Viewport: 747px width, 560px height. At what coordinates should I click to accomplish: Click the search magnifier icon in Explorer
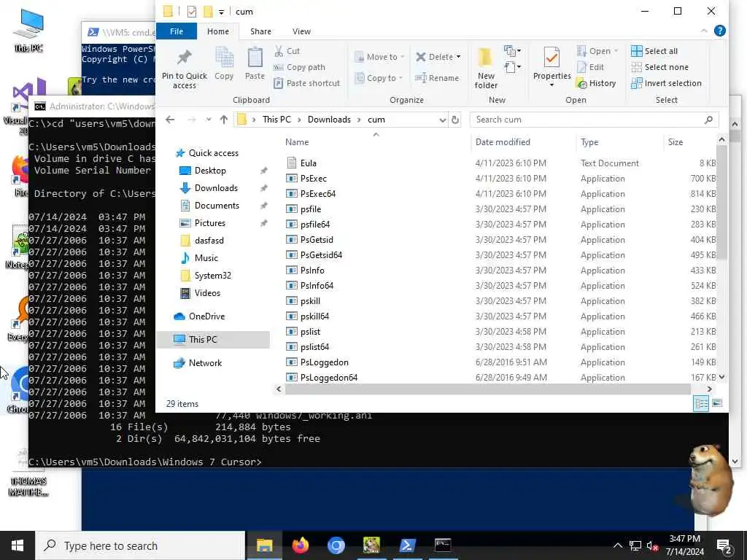tap(708, 120)
